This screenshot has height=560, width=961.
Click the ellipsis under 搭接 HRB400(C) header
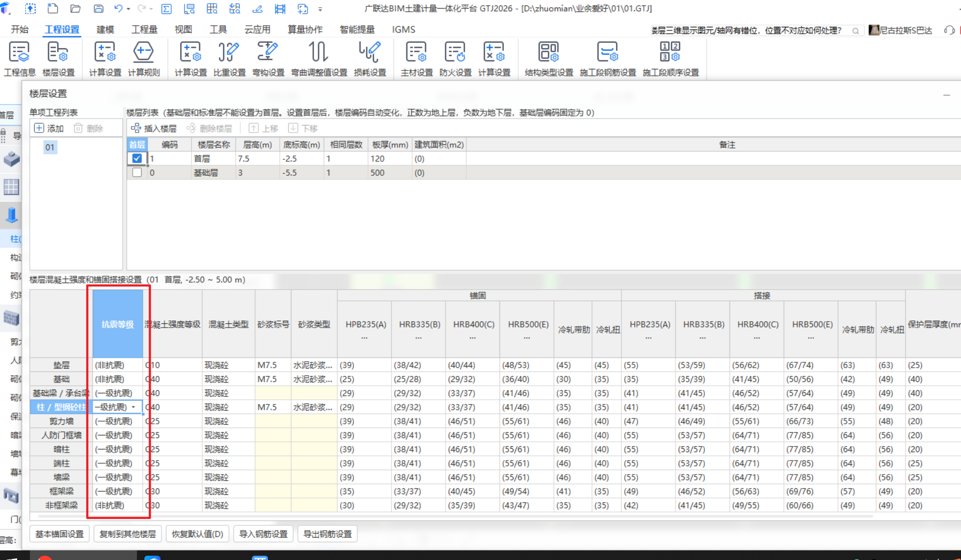[757, 337]
